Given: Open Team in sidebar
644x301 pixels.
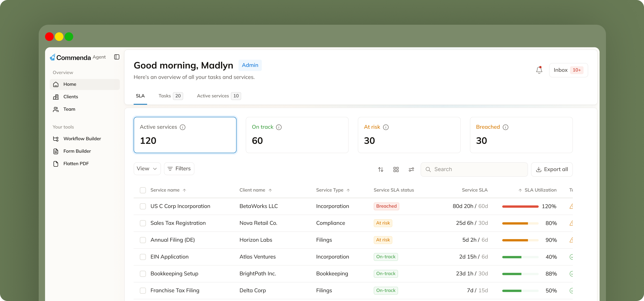Looking at the screenshot, I should pos(85,109).
